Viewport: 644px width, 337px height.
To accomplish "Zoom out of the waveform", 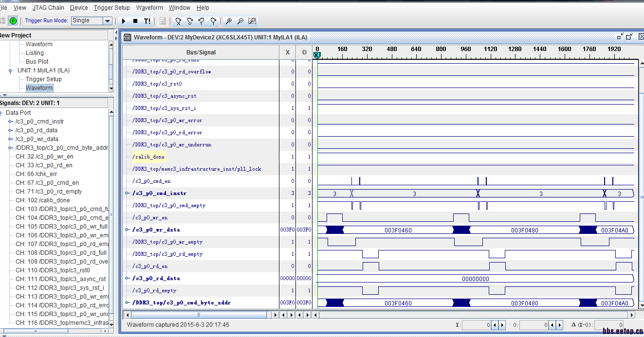I will coord(240,21).
